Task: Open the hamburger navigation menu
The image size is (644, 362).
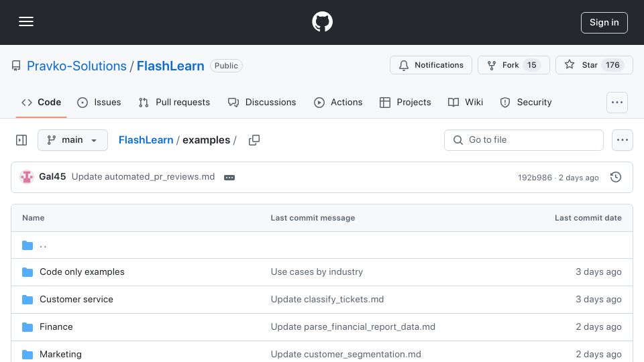Action: pos(26,21)
